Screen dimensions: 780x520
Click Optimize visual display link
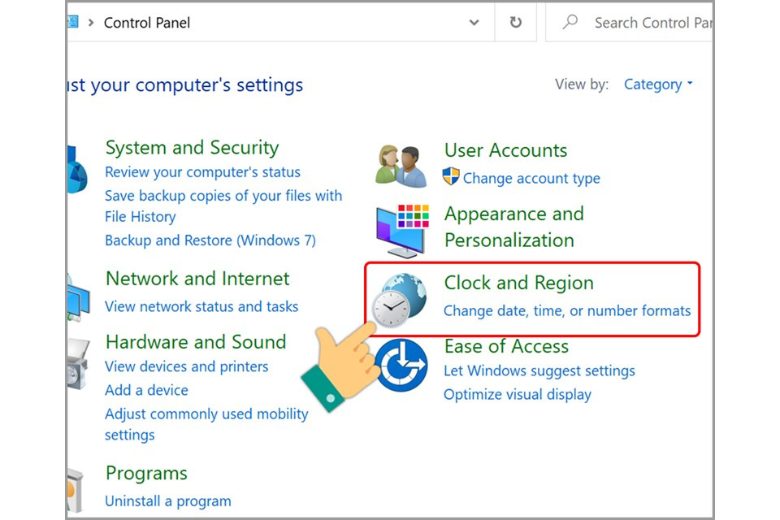(x=517, y=395)
